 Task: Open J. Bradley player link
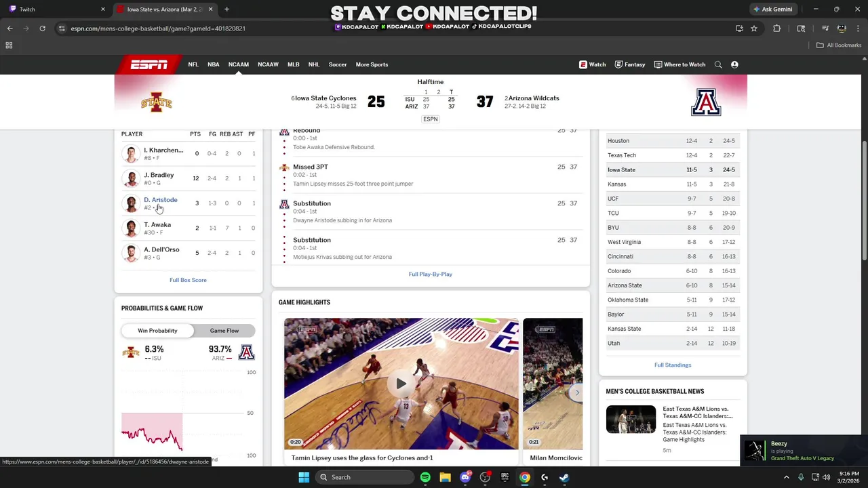[x=159, y=175]
